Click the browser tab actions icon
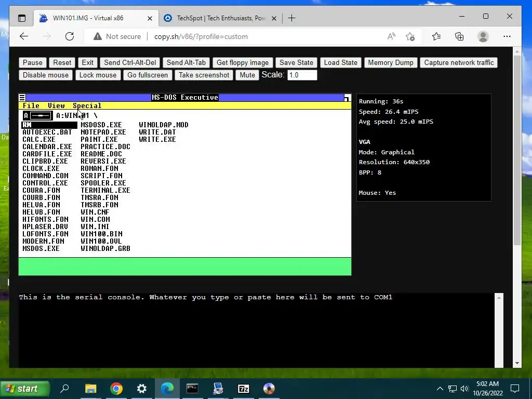The image size is (532, 399). 22,18
